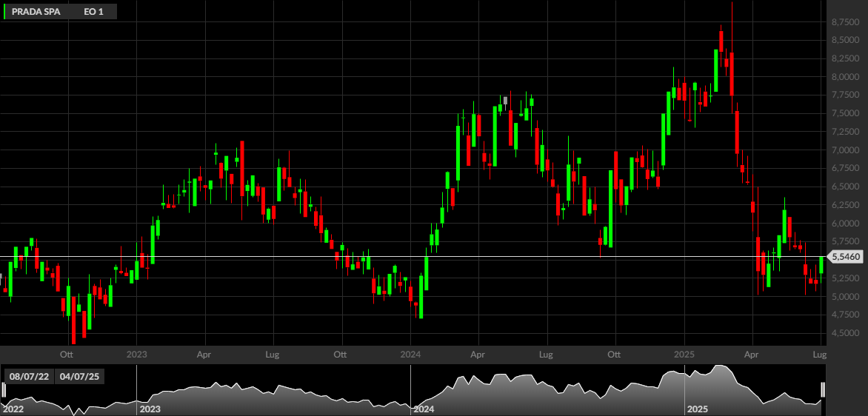Image resolution: width=868 pixels, height=416 pixels.
Task: Click the 6,0000 price axis label
Action: [845, 224]
